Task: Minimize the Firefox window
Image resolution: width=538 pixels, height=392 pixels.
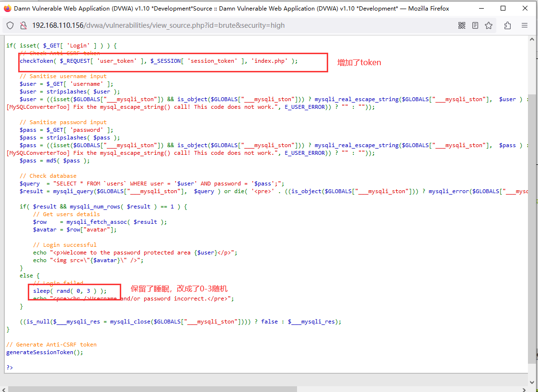Action: coord(481,9)
